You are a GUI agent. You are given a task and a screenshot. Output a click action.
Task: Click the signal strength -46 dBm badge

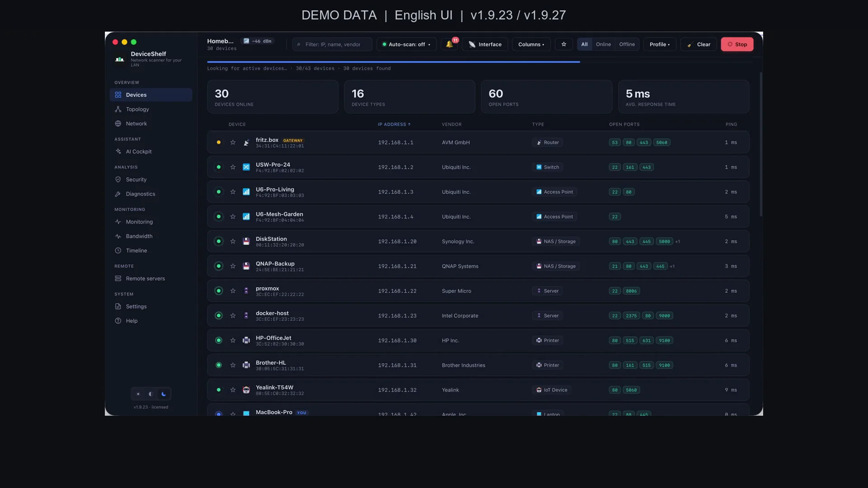coord(257,41)
